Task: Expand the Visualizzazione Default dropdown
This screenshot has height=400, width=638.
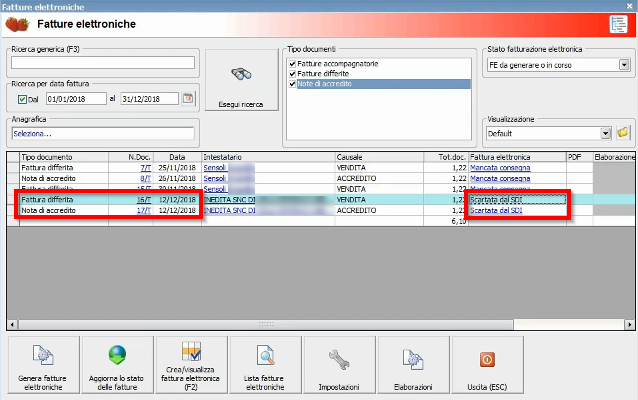Action: 606,132
